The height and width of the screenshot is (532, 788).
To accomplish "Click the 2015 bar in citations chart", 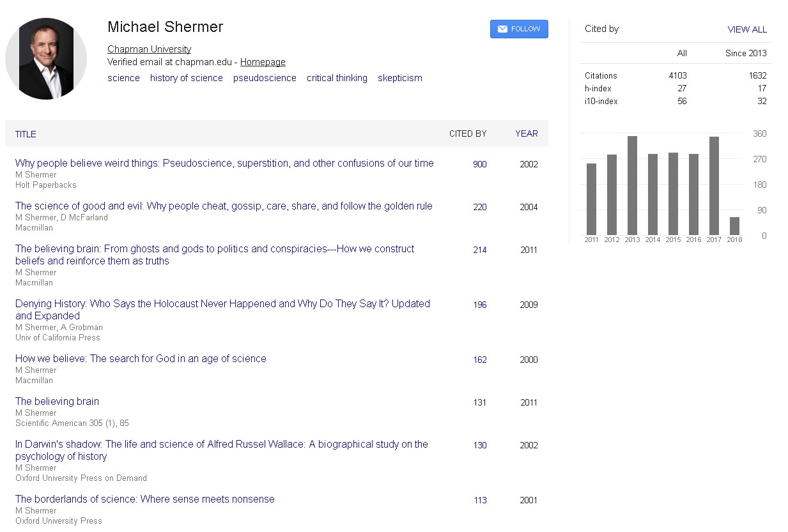I will [673, 194].
